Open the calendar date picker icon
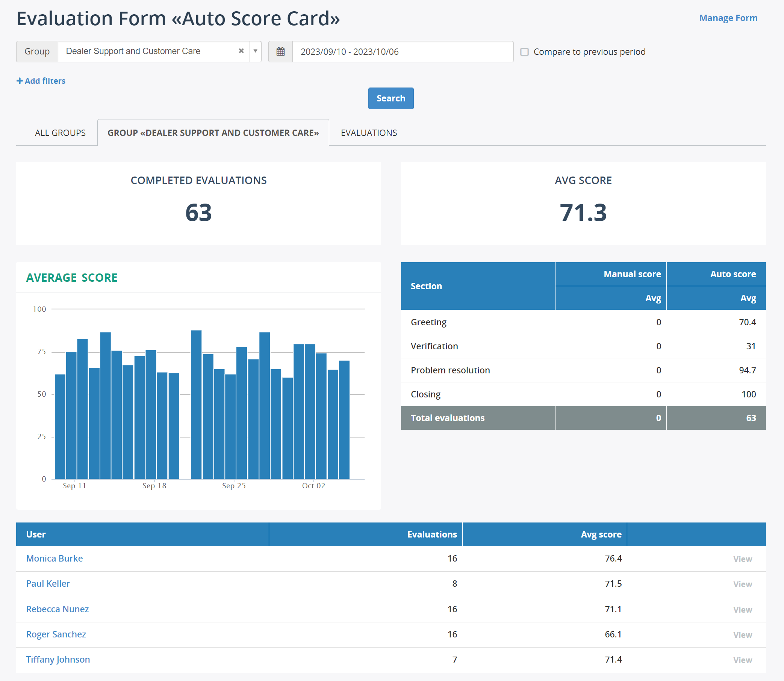 tap(280, 51)
